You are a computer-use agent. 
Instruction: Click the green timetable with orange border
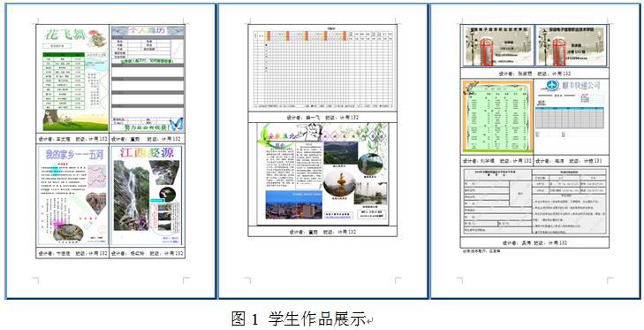pyautogui.click(x=497, y=117)
